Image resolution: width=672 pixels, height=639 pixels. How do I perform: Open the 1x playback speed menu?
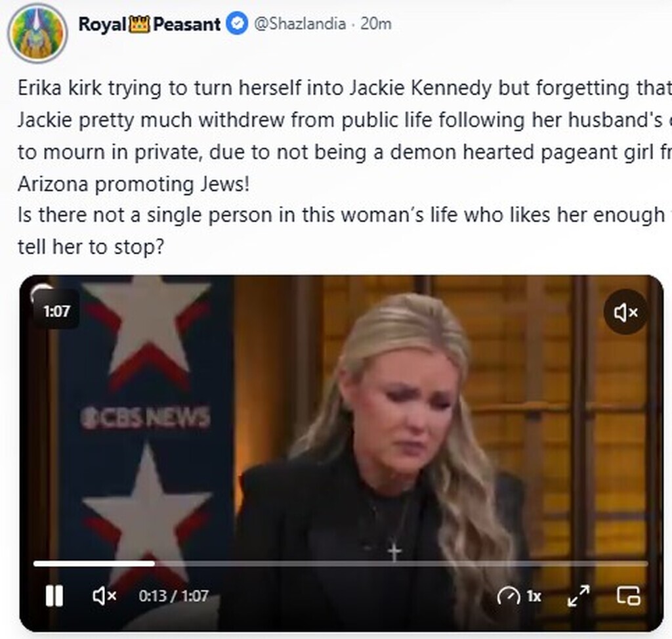520,596
